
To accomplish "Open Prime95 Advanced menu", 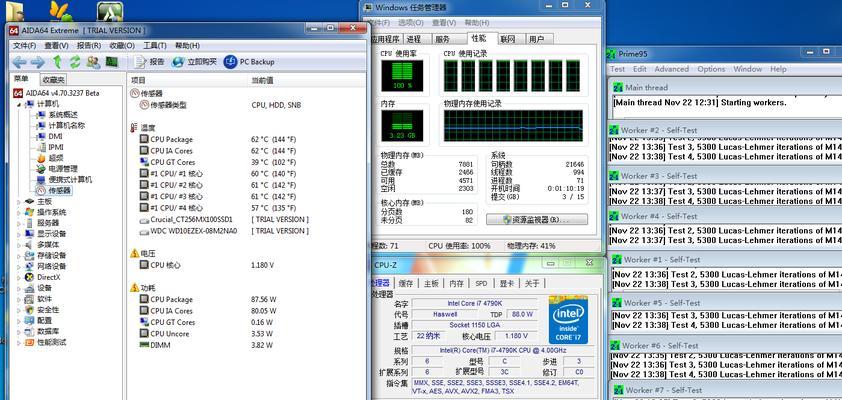I will tap(671, 69).
